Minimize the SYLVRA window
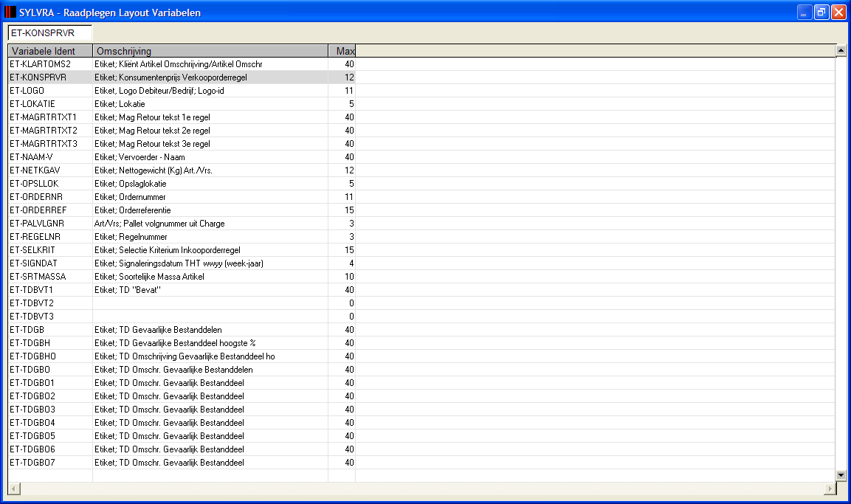Image resolution: width=851 pixels, height=504 pixels. pos(805,12)
